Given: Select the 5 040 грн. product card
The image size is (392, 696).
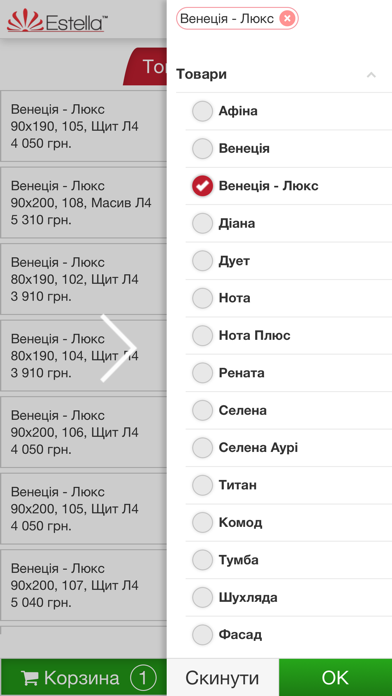Looking at the screenshot, I should [83, 585].
